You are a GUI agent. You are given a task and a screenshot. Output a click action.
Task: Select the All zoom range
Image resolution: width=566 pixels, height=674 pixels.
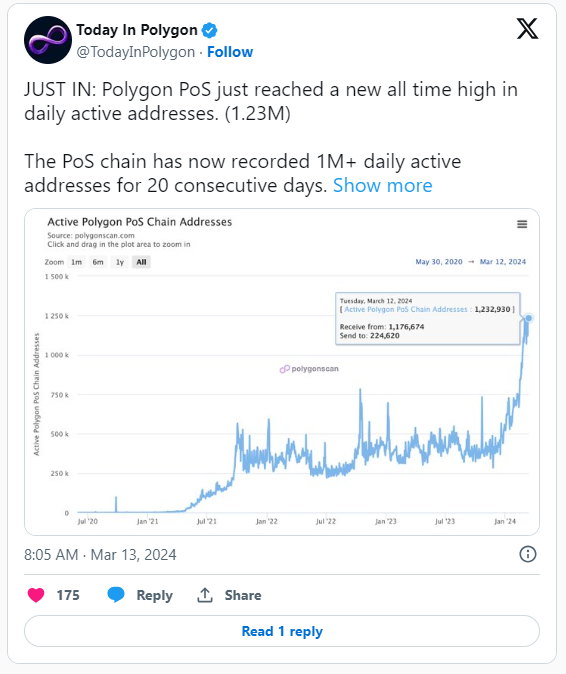[141, 262]
